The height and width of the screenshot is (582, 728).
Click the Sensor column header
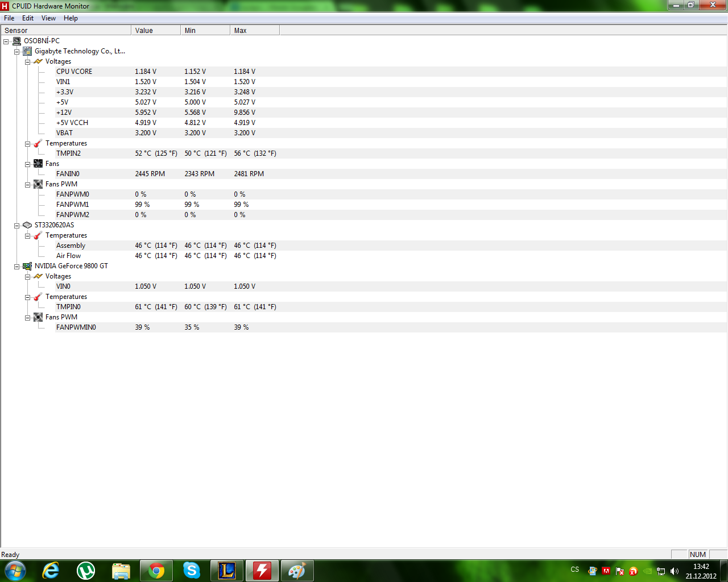66,30
